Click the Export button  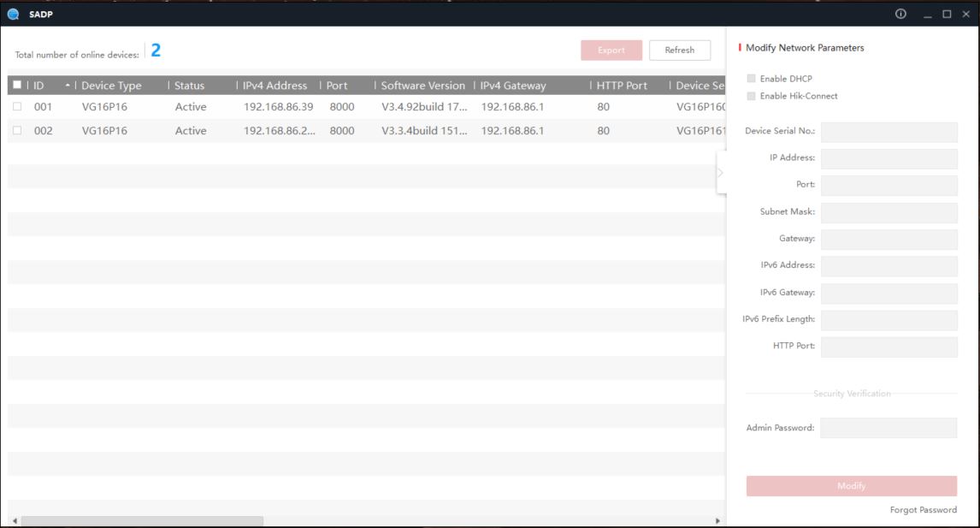click(611, 50)
